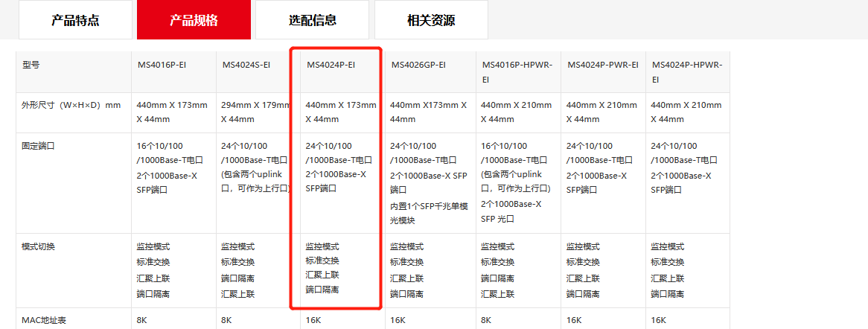Screen dimensions: 868x329
Task: Click the MS4024P-EI dimensions cell
Action: click(x=341, y=112)
